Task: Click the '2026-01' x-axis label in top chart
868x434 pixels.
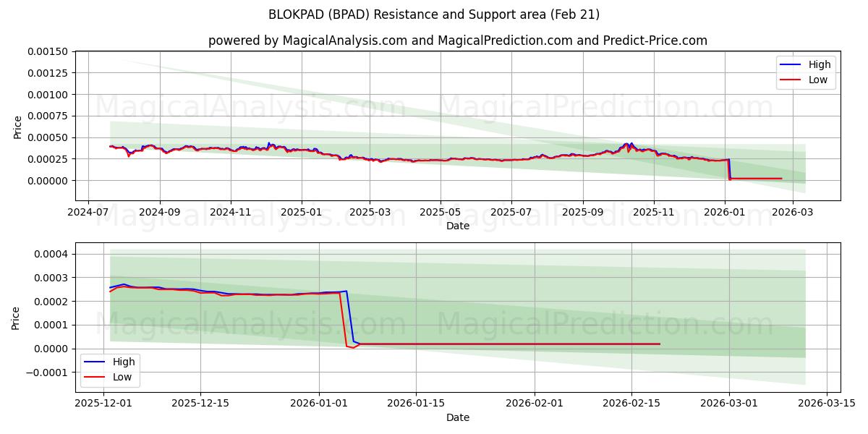Action: click(726, 213)
